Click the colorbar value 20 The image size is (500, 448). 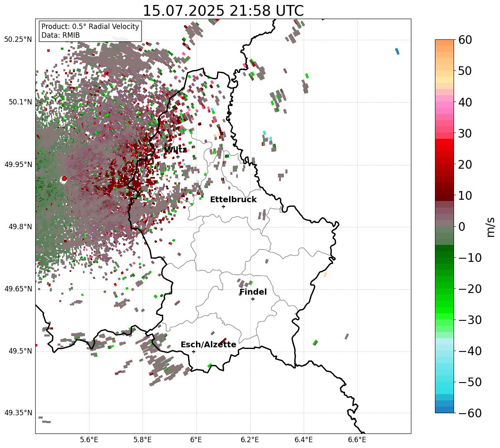coord(464,165)
